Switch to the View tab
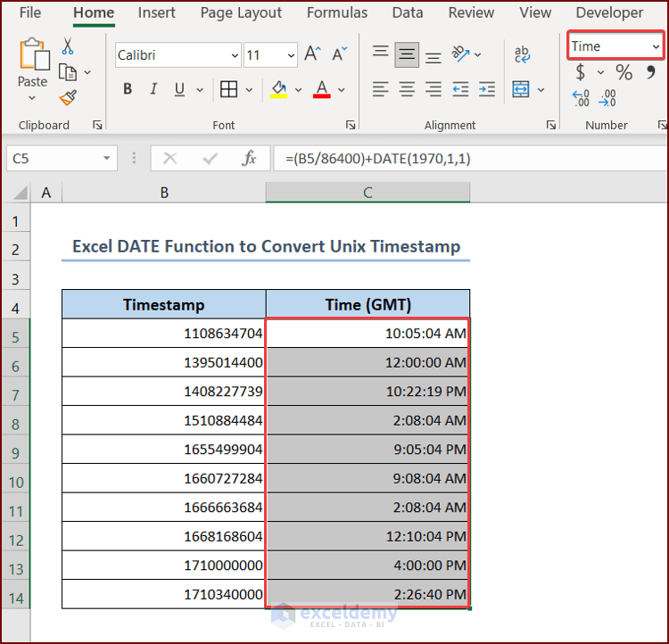This screenshot has height=644, width=669. click(x=535, y=12)
